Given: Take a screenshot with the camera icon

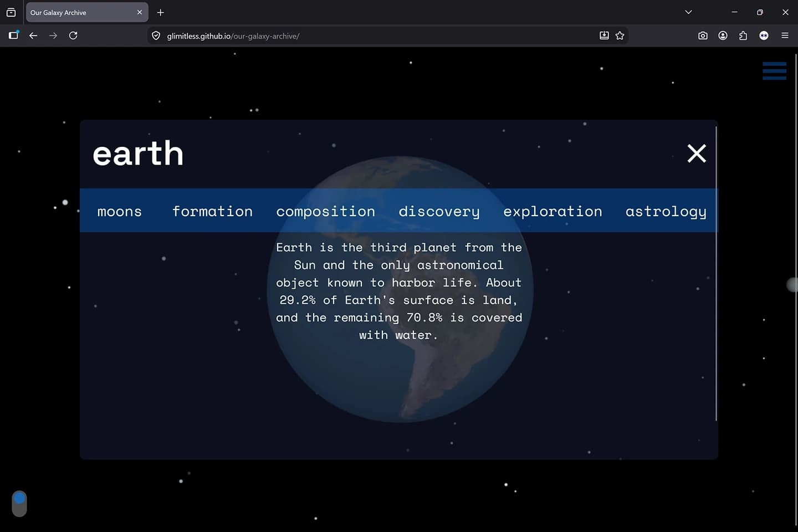Looking at the screenshot, I should pyautogui.click(x=703, y=35).
